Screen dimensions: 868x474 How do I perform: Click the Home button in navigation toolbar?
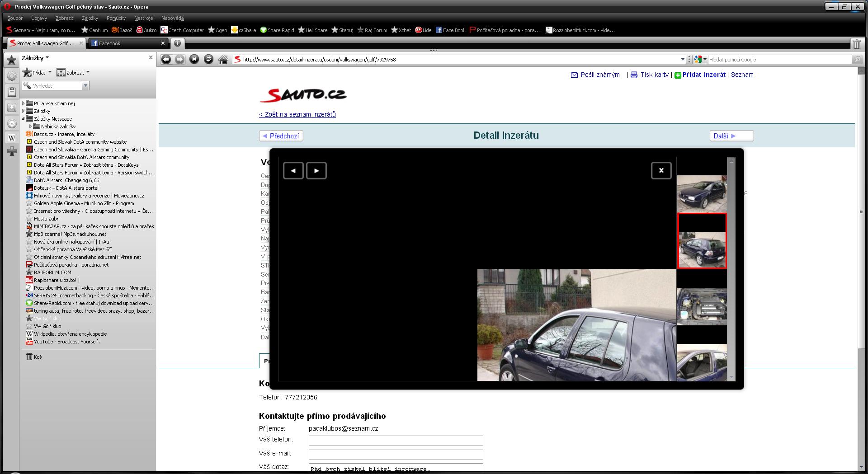coord(223,60)
